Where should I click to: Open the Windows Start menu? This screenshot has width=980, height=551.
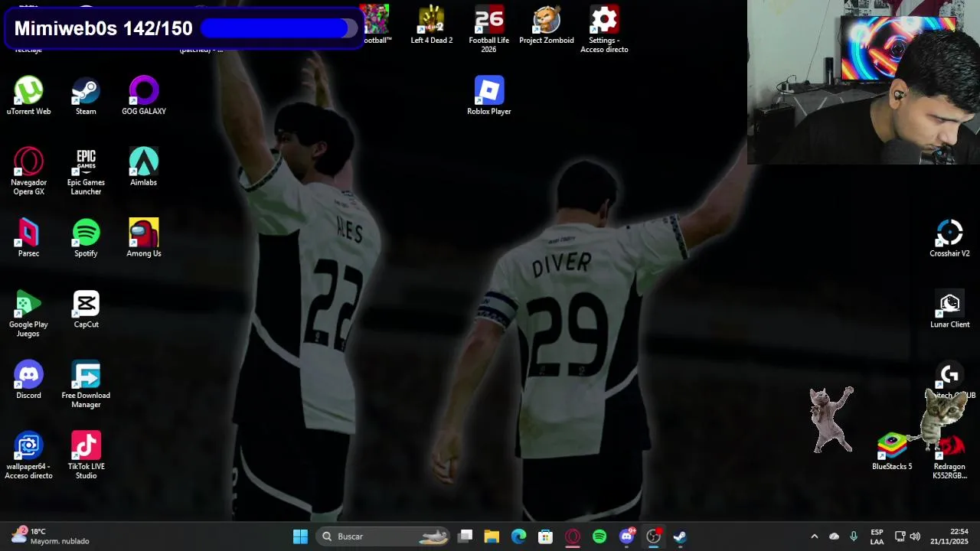[x=300, y=536]
